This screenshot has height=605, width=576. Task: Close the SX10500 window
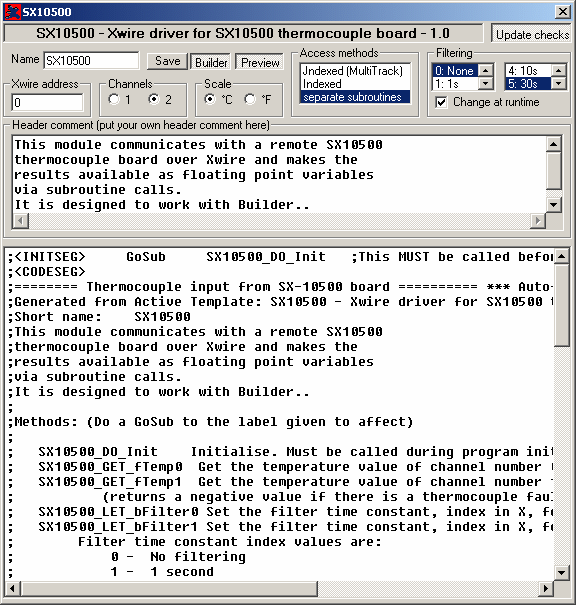coord(562,12)
